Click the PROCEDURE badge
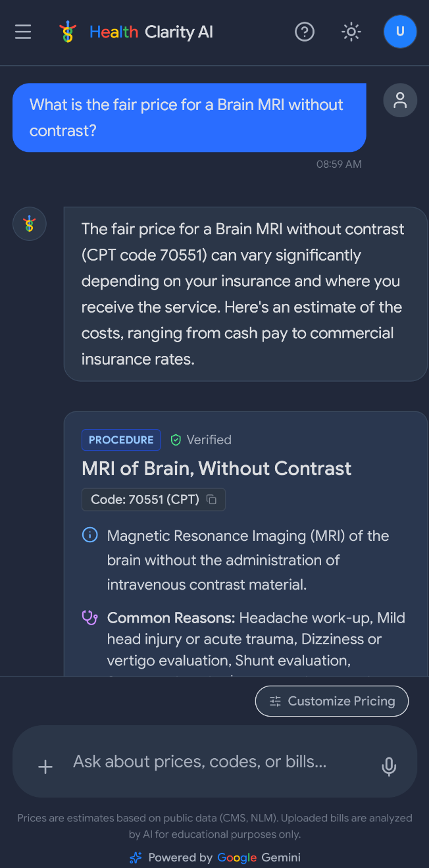This screenshot has width=429, height=868. click(121, 440)
